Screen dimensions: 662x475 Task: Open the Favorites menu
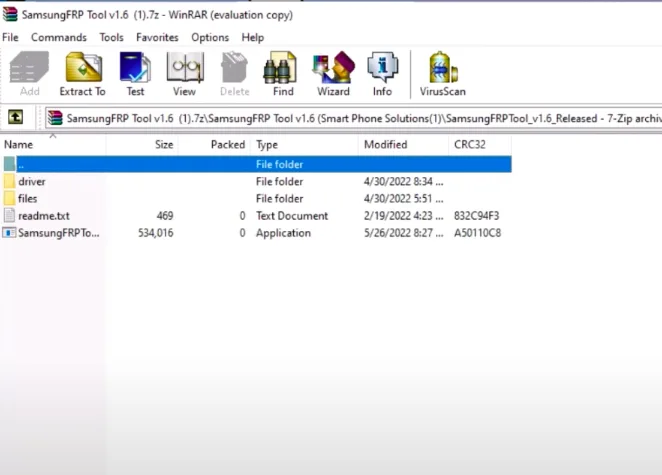tap(157, 37)
